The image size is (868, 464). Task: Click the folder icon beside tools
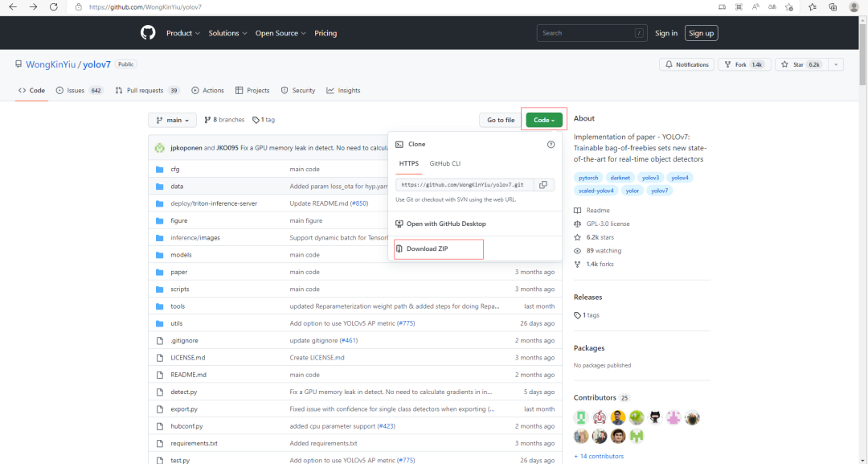(x=160, y=306)
